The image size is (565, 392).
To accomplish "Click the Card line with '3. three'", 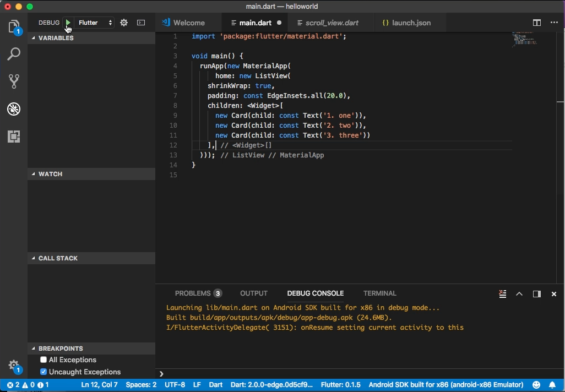I will pyautogui.click(x=292, y=135).
